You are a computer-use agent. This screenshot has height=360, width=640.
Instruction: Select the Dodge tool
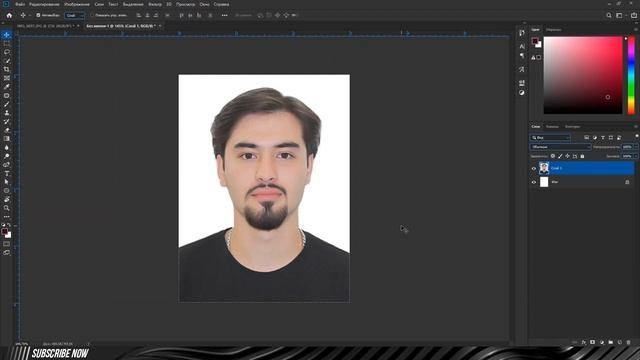(7, 156)
